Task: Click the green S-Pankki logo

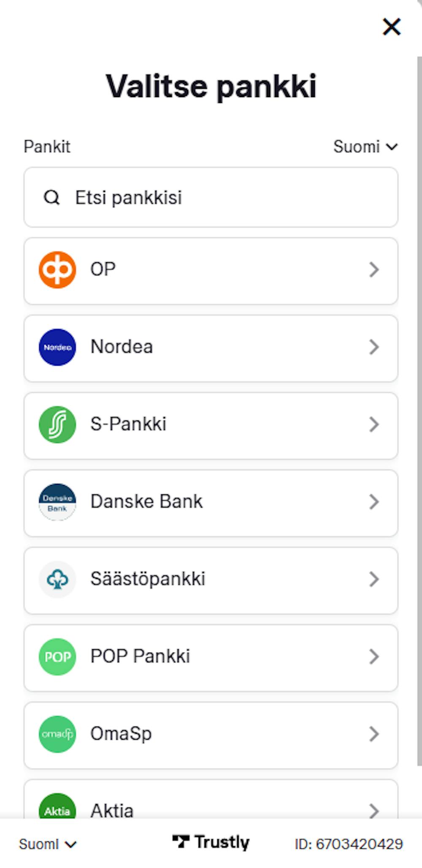Action: [57, 424]
